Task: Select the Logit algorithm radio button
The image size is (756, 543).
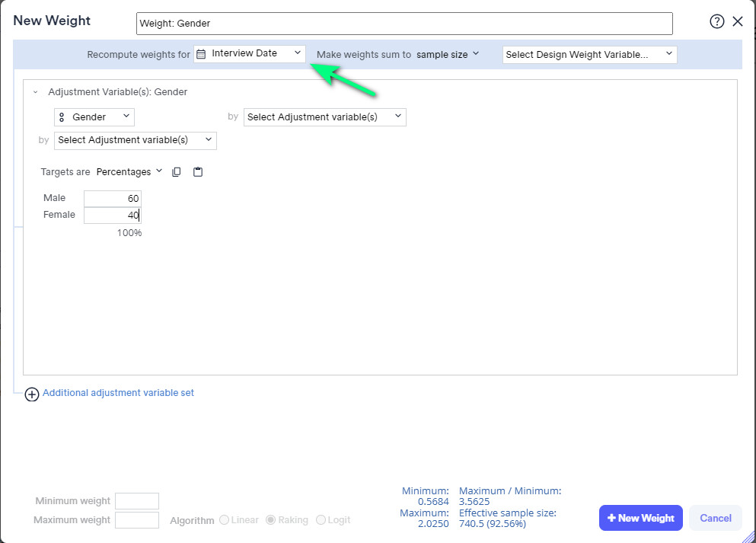Action: [321, 520]
